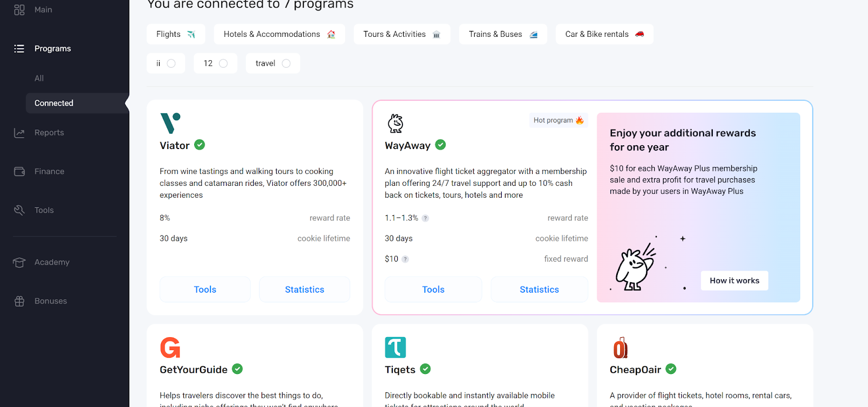868x407 pixels.
Task: Click the verified checkmark next to CheapOair
Action: click(671, 369)
